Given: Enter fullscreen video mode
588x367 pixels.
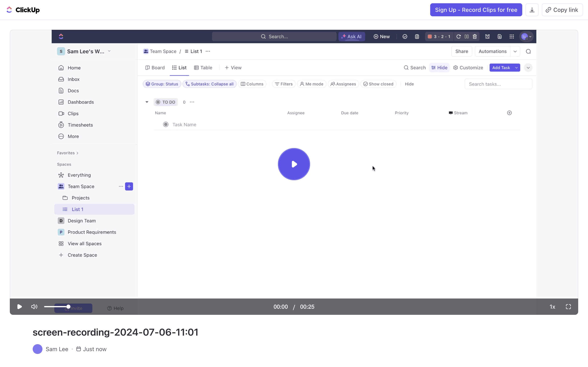Looking at the screenshot, I should (568, 307).
